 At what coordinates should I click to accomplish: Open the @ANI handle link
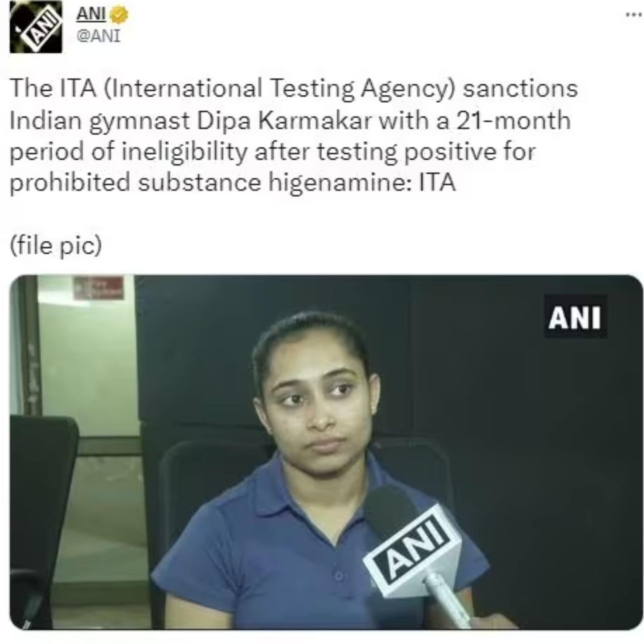pos(99,36)
